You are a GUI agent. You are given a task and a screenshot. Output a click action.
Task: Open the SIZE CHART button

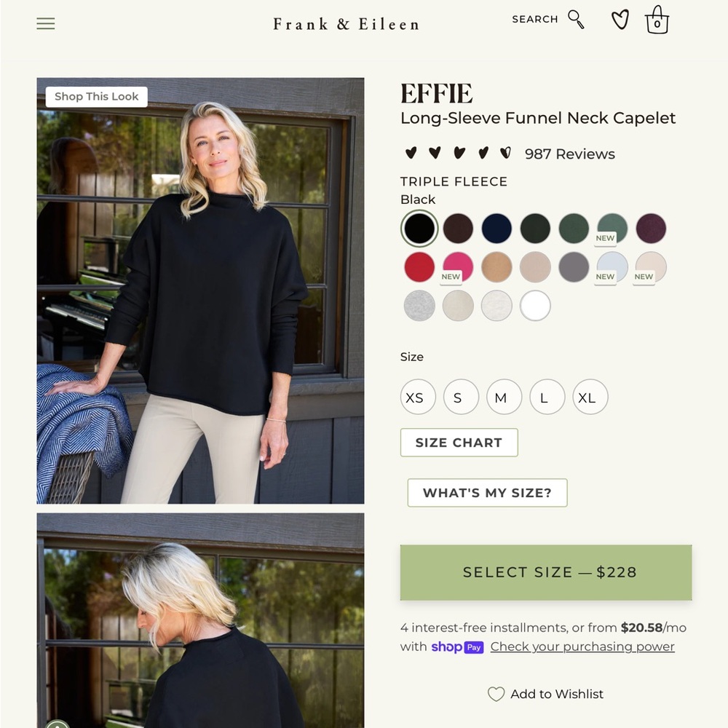pyautogui.click(x=459, y=443)
